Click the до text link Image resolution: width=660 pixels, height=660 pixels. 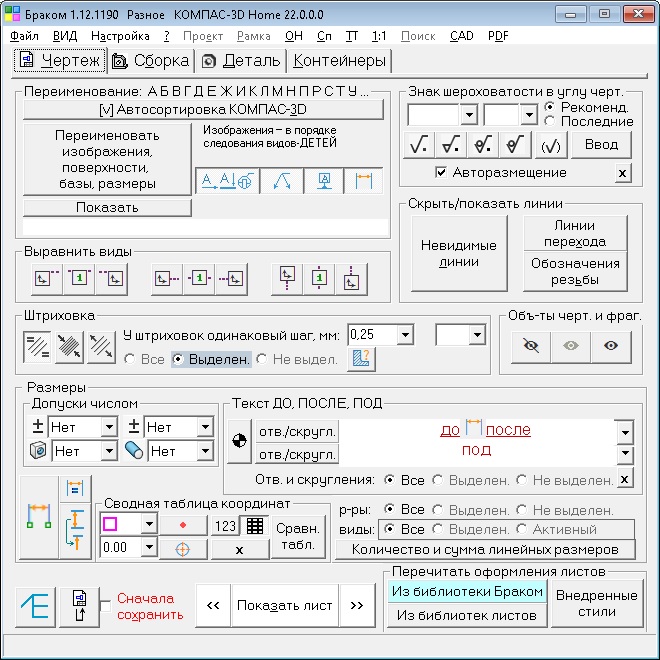(x=450, y=430)
